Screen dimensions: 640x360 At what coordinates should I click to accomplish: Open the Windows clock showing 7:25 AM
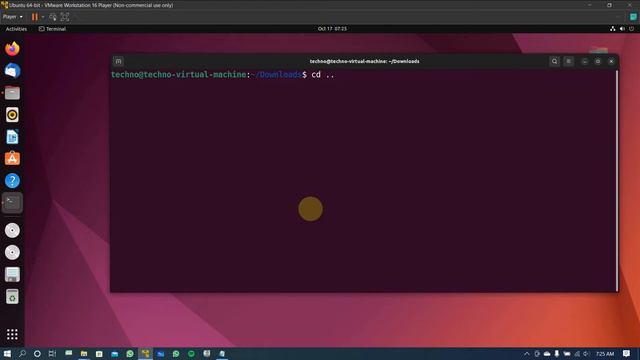(x=605, y=354)
